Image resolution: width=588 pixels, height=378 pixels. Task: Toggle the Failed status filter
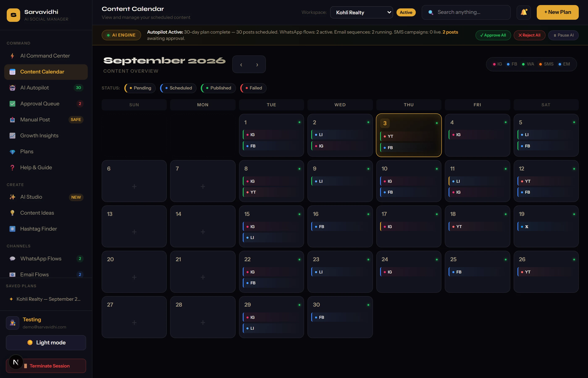click(x=253, y=88)
